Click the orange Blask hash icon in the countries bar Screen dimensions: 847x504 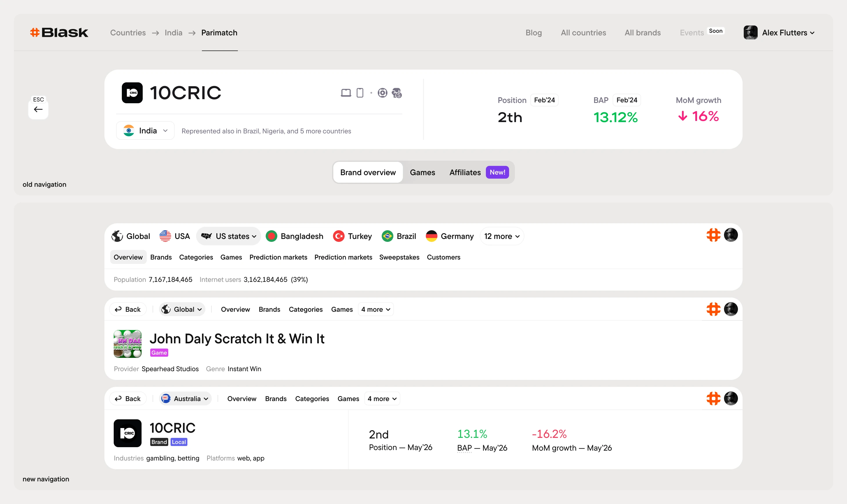[x=714, y=235]
